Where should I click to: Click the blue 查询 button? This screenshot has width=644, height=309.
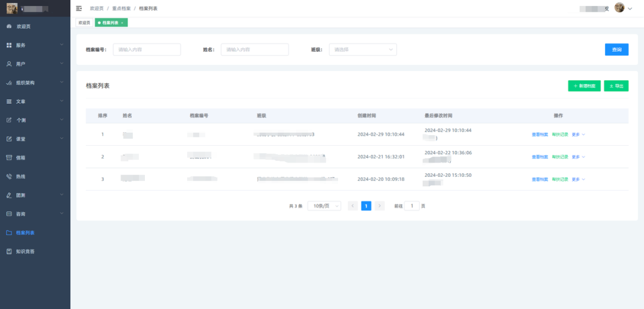pyautogui.click(x=617, y=49)
